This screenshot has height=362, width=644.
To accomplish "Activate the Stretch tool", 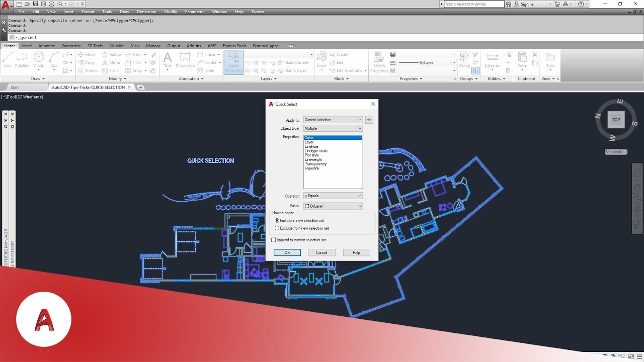I will pos(88,71).
